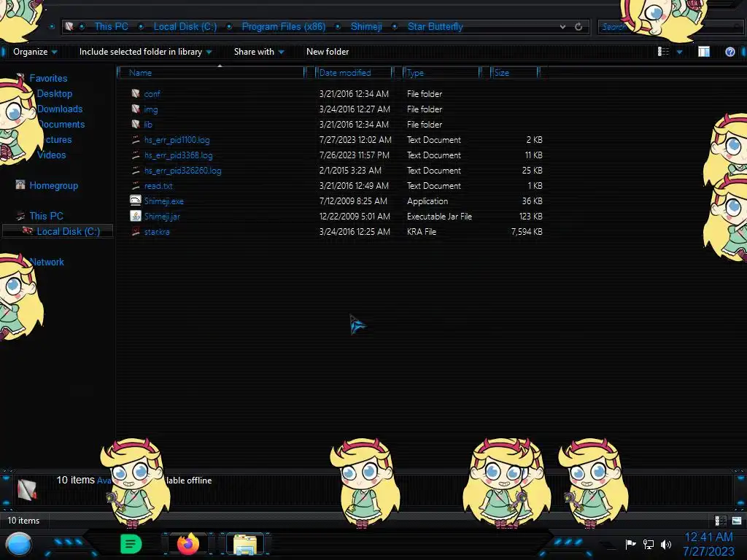
Task: Click the change view icon
Action: (x=663, y=52)
